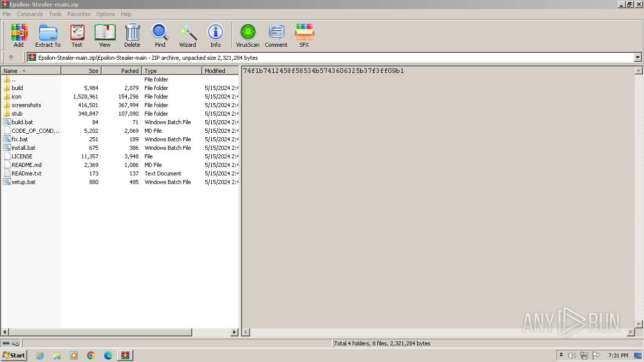Click the file list scroll left arrow

[5, 332]
